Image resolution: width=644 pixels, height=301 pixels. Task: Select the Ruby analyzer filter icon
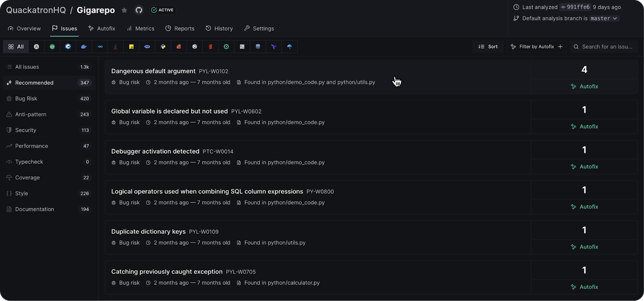(178, 46)
